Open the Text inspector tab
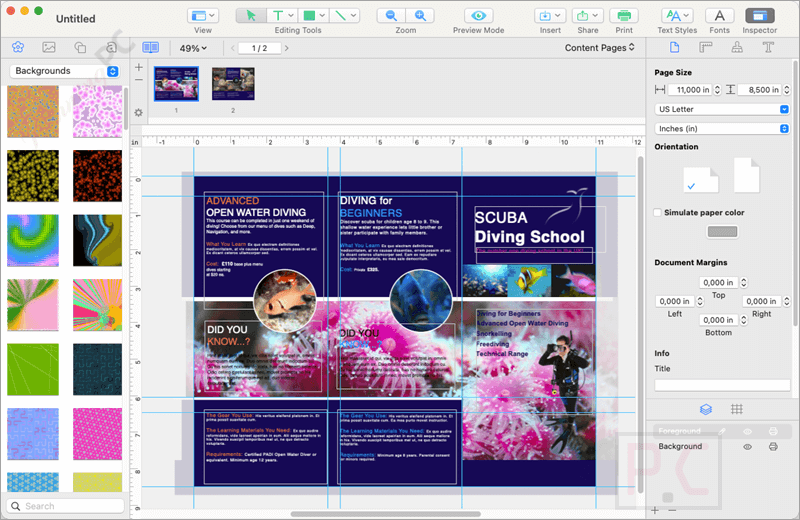 pos(768,47)
